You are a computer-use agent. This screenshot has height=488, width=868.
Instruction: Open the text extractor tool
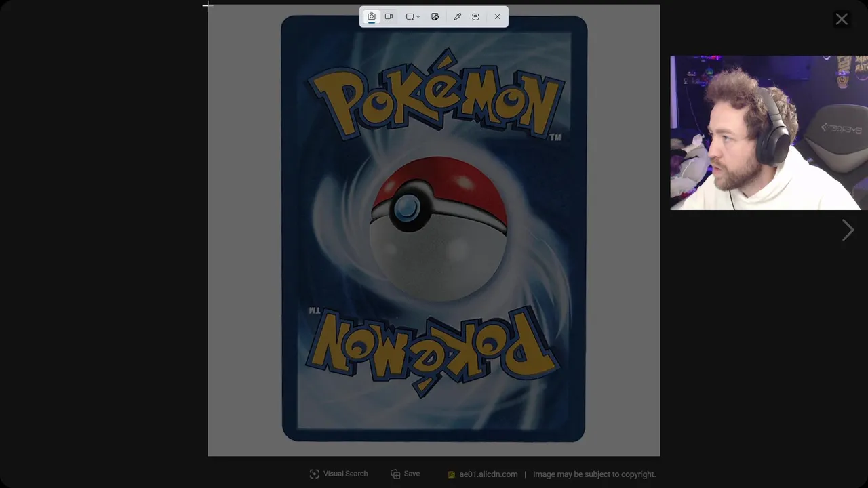[475, 16]
